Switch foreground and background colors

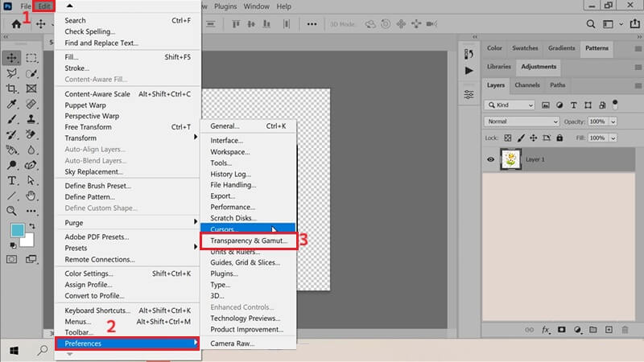click(x=32, y=226)
